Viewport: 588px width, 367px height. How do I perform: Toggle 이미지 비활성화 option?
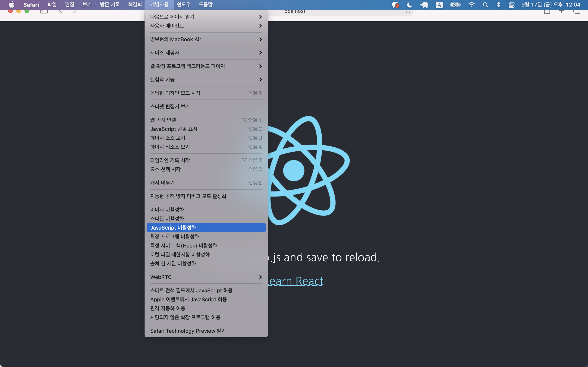coord(167,209)
